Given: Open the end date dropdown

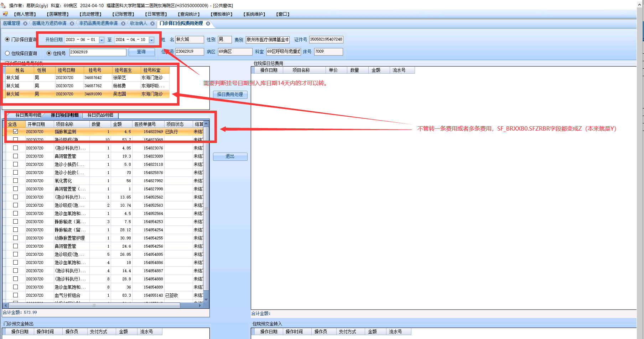Looking at the screenshot, I should tap(151, 40).
